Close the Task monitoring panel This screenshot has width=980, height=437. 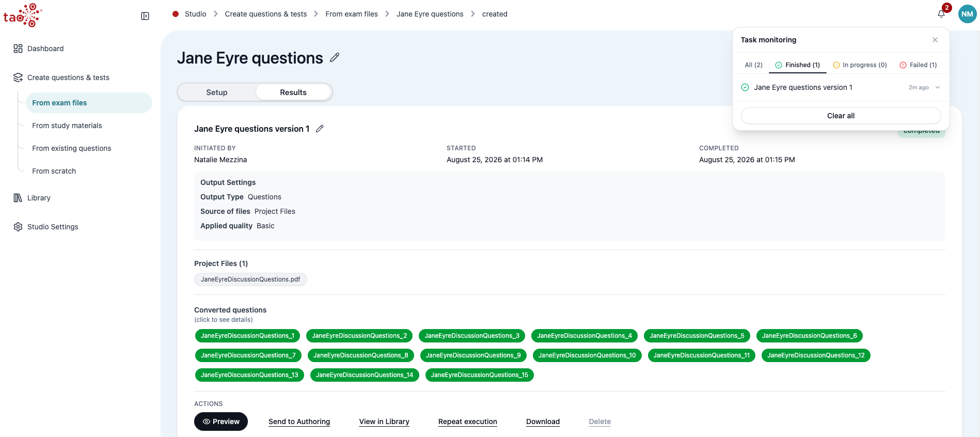[935, 40]
